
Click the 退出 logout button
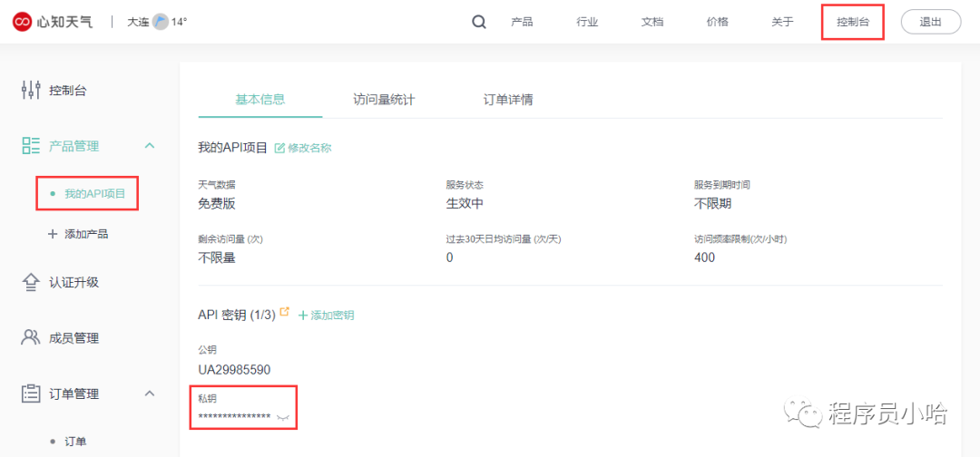pos(930,22)
